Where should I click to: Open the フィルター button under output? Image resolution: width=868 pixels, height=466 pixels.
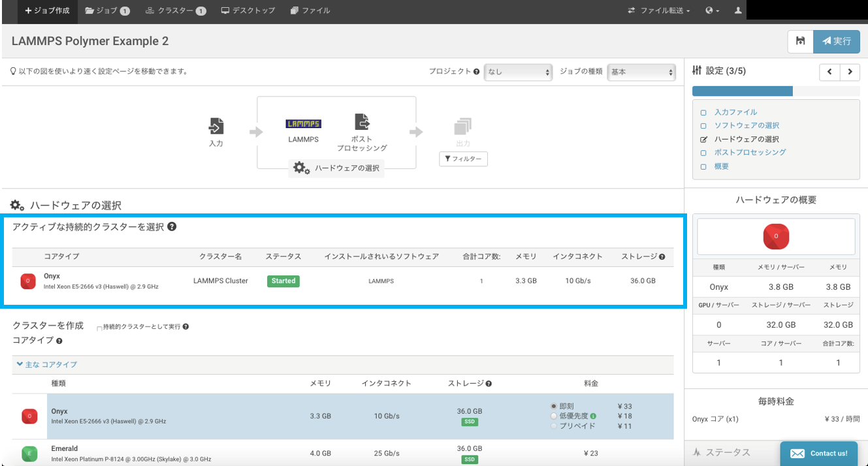point(463,159)
